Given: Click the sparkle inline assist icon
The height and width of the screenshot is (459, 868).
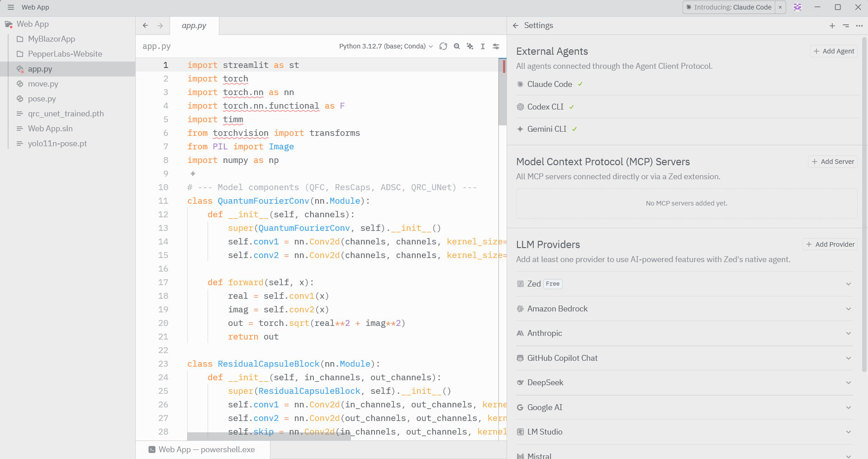Looking at the screenshot, I should (470, 46).
